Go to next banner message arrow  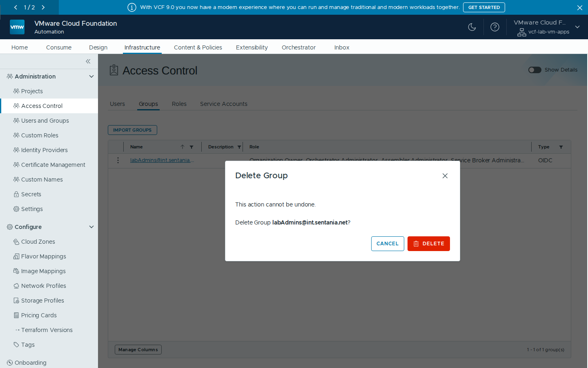[43, 7]
